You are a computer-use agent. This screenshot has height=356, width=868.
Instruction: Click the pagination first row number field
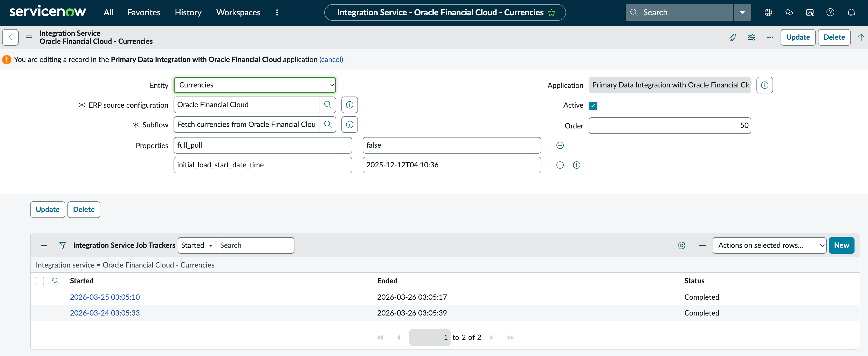point(430,338)
